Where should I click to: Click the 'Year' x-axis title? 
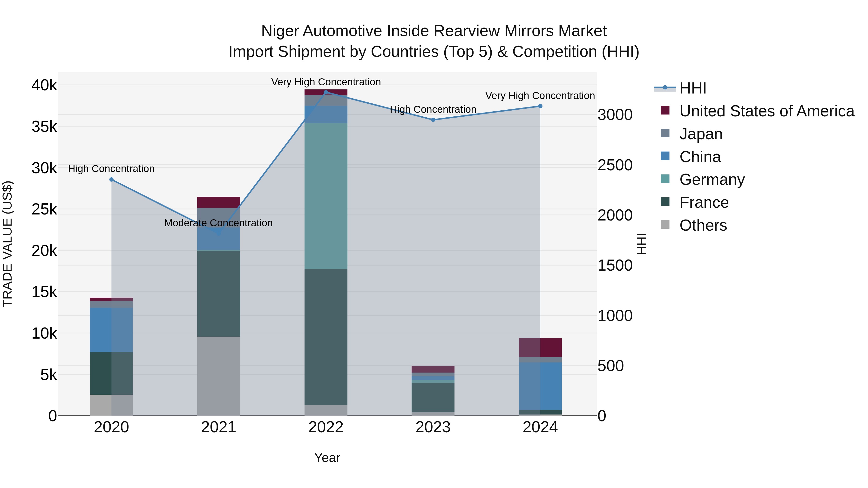327,458
